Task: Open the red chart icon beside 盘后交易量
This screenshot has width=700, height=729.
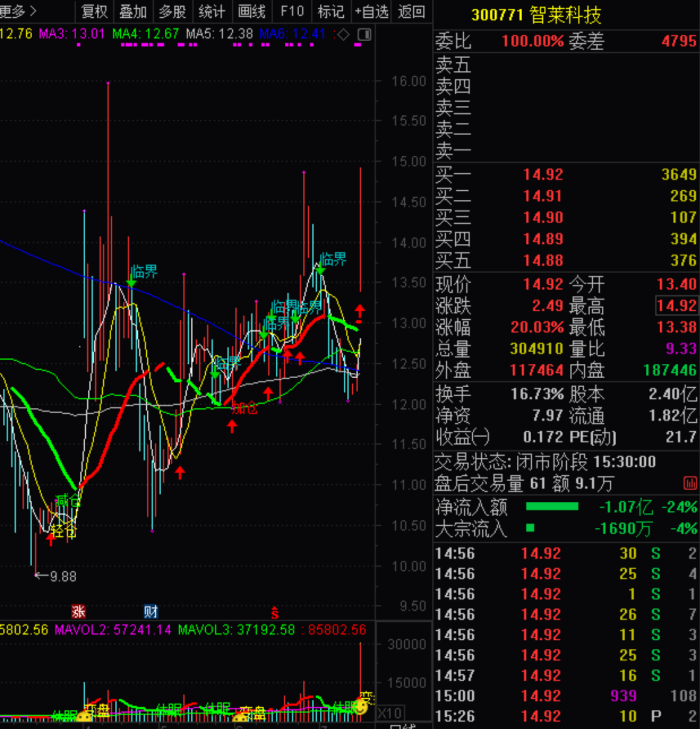Action: coord(690,483)
